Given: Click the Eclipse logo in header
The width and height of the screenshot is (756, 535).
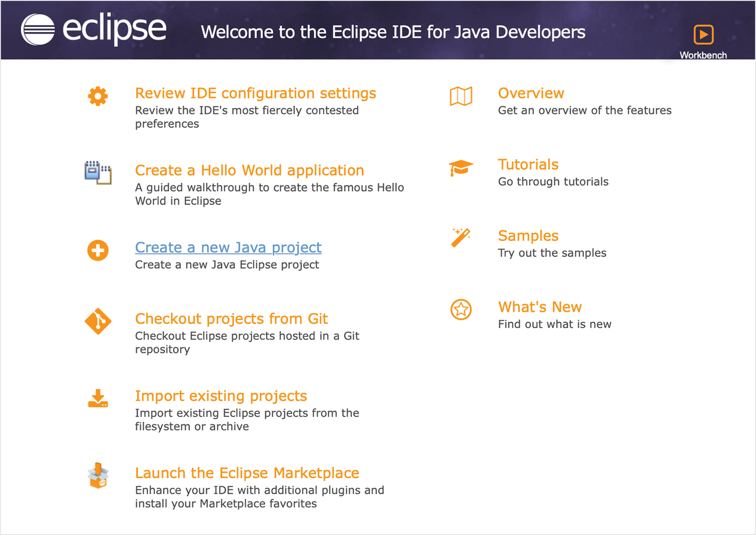Looking at the screenshot, I should click(x=94, y=30).
